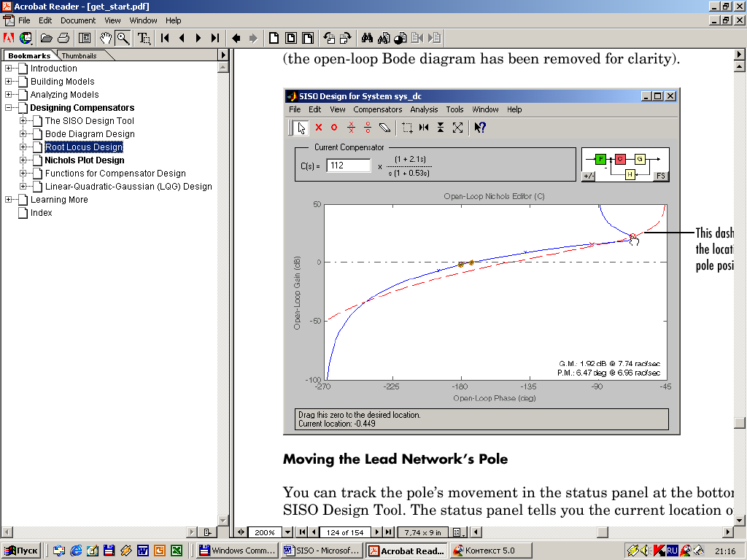Click Go to Previous View arrow
747x560 pixels.
(236, 38)
